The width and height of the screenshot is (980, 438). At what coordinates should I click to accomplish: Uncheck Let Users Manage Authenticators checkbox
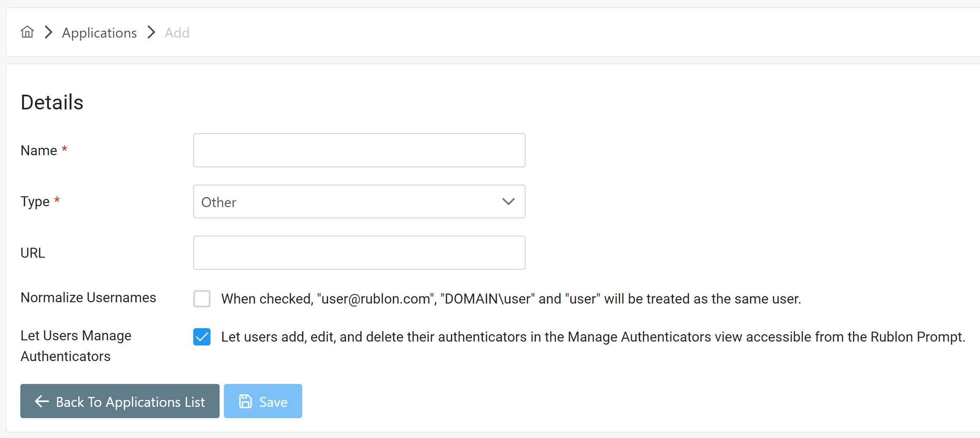[x=202, y=337]
